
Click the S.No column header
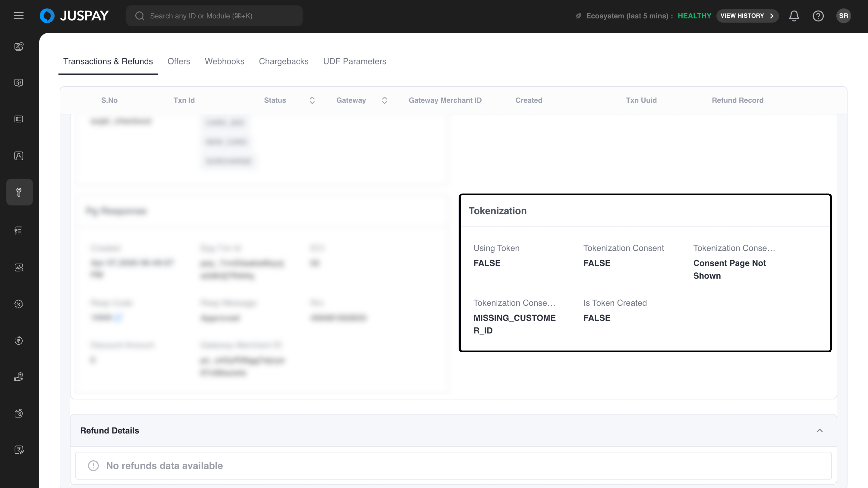tap(110, 100)
